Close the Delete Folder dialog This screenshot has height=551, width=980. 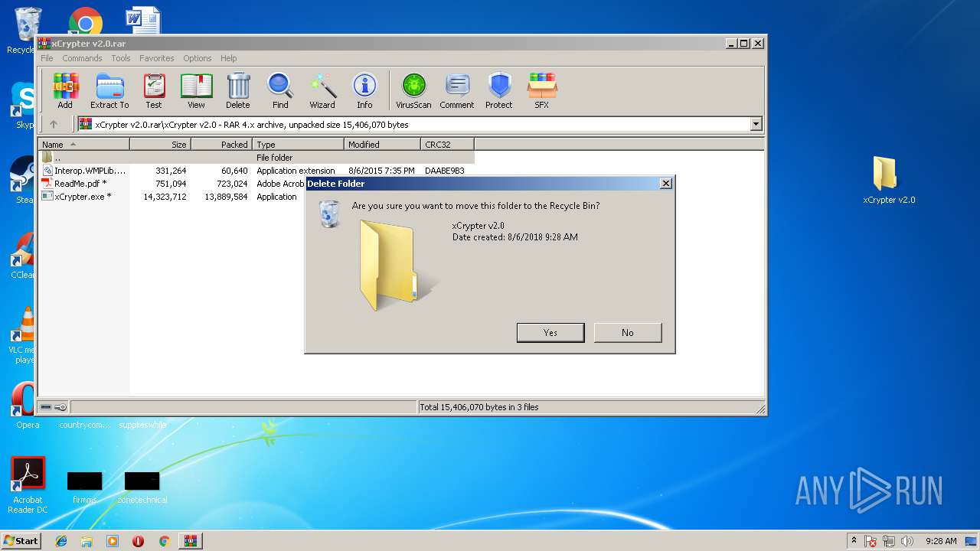pos(666,184)
